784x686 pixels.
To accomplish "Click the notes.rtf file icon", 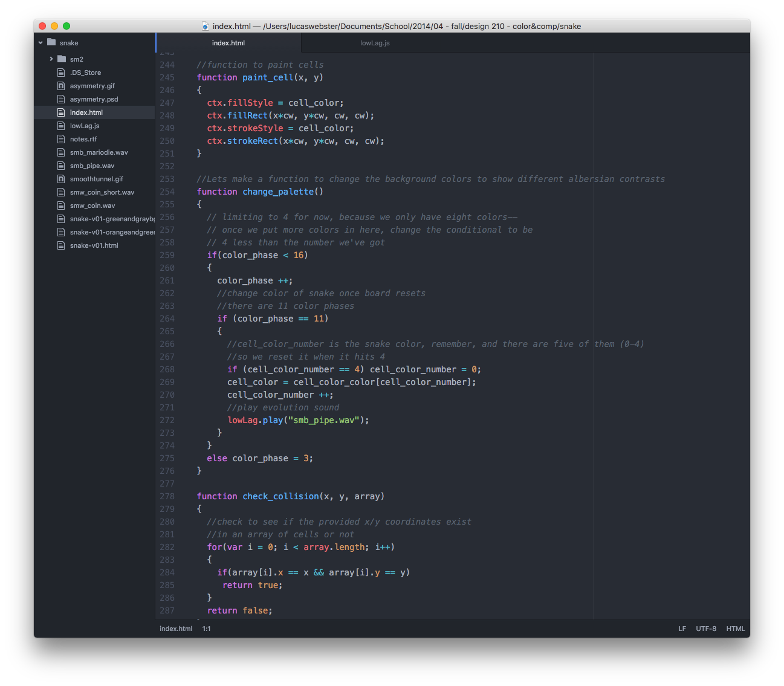I will (61, 139).
